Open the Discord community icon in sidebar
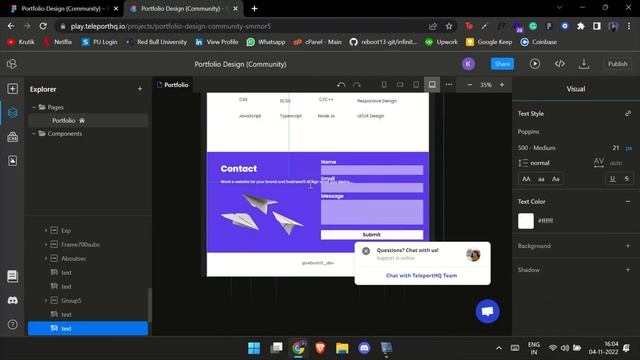640x360 pixels. click(x=12, y=300)
